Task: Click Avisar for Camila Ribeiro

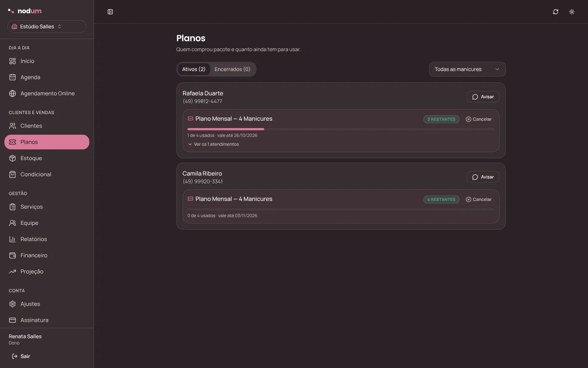Action: tap(483, 177)
